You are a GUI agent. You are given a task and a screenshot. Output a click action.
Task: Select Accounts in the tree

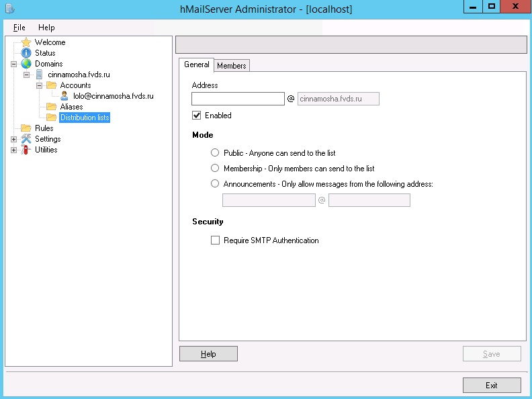pos(76,85)
